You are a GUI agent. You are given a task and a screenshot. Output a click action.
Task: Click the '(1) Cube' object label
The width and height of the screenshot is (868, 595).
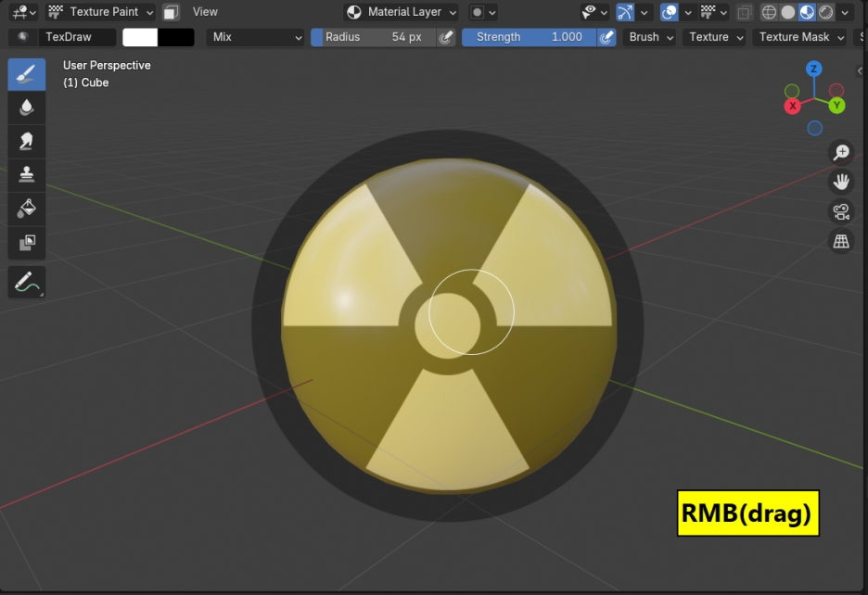86,82
